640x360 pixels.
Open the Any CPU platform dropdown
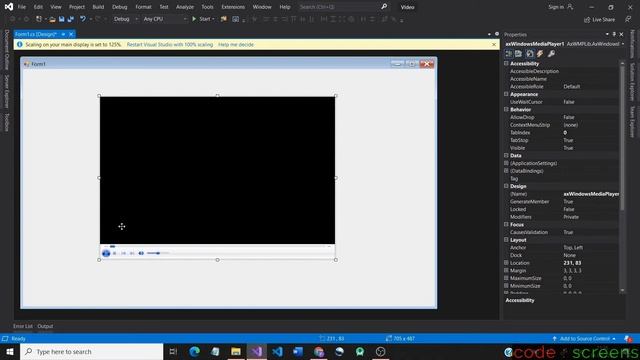click(x=164, y=19)
